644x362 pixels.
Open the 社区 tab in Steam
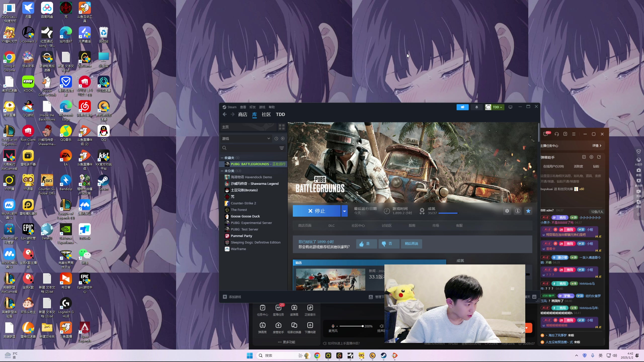click(x=266, y=114)
